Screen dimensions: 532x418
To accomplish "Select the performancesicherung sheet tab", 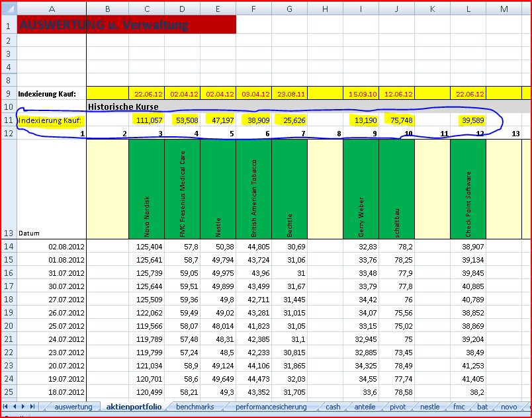I will pyautogui.click(x=271, y=407).
